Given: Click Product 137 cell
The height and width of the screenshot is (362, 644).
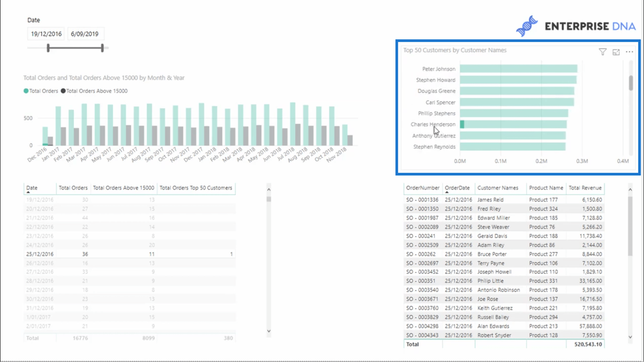Looking at the screenshot, I should 543,299.
